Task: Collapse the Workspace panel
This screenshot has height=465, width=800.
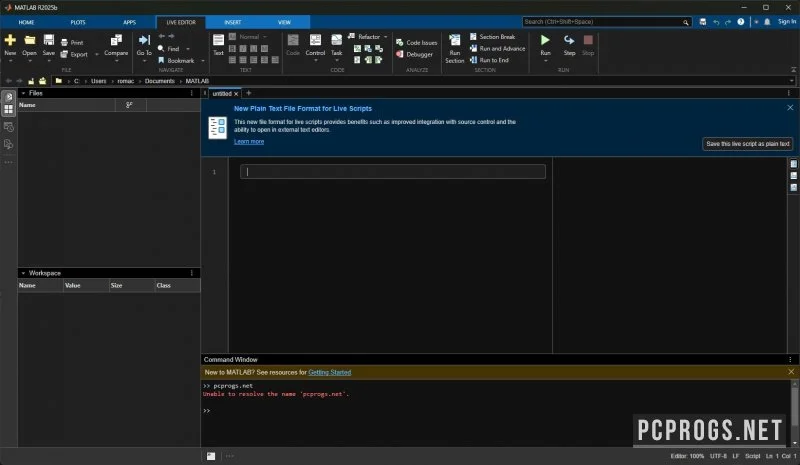Action: [x=23, y=273]
